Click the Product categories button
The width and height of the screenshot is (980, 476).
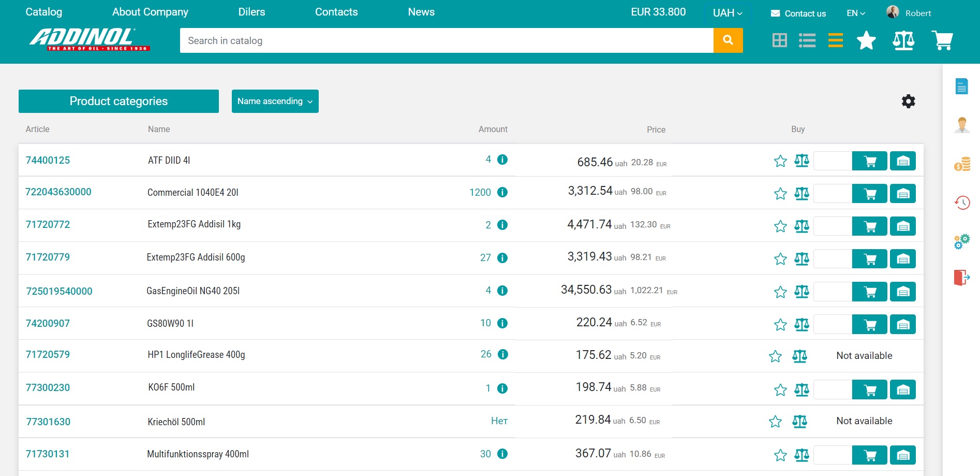[x=118, y=101]
